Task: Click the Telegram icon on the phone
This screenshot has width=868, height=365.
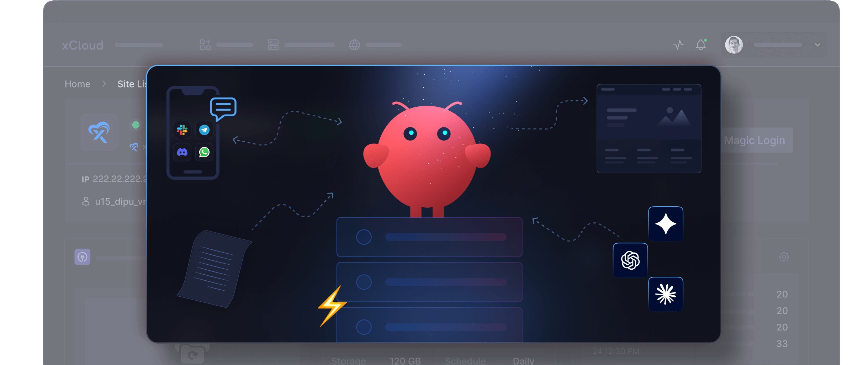Action: click(x=204, y=130)
